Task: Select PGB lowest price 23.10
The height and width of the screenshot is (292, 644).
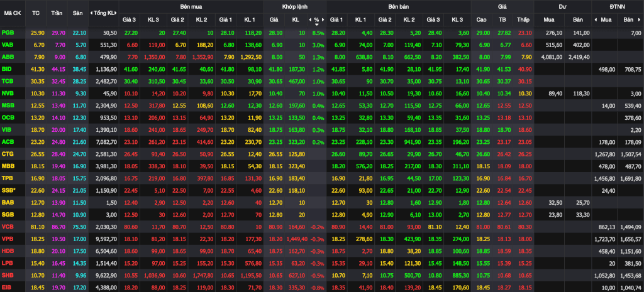Action: click(x=524, y=33)
